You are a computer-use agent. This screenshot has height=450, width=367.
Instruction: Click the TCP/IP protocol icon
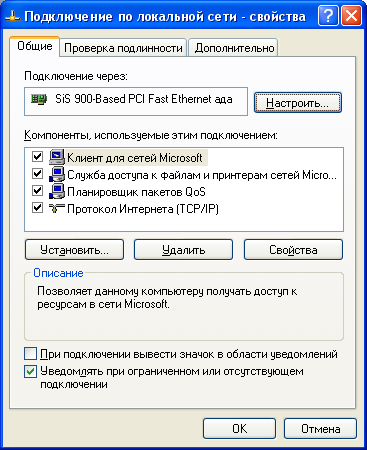click(x=57, y=208)
